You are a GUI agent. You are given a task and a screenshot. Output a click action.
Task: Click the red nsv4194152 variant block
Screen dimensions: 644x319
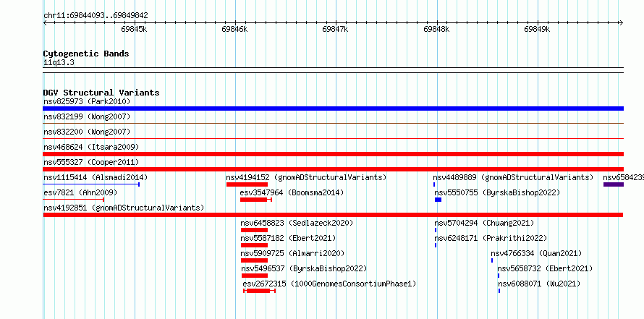pos(247,184)
